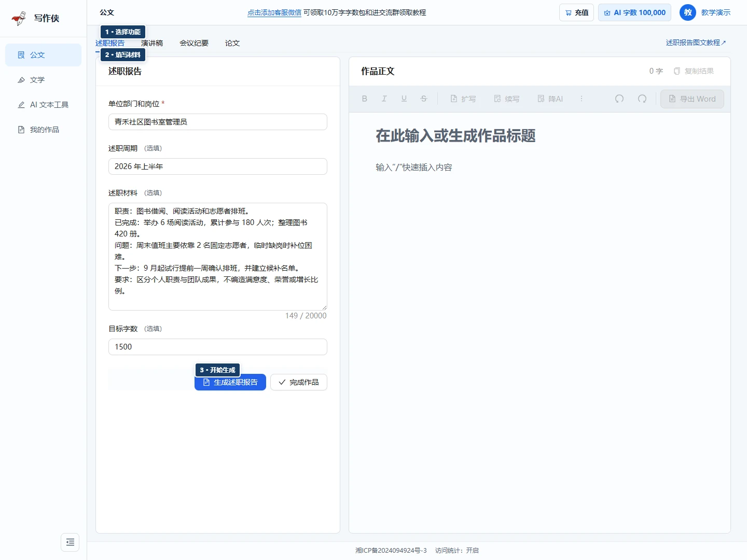This screenshot has height=560, width=747.
Task: Switch to the 述职报告 tab
Action: click(110, 43)
